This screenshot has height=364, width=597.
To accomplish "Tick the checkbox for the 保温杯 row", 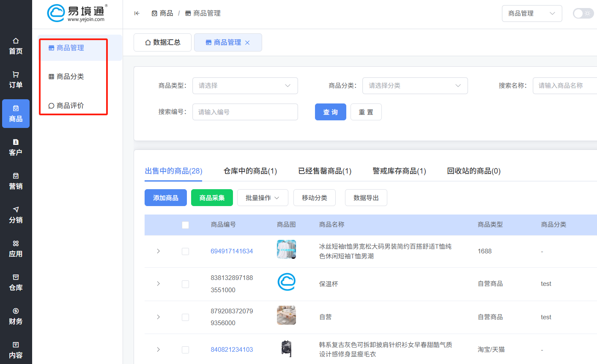I will click(185, 284).
